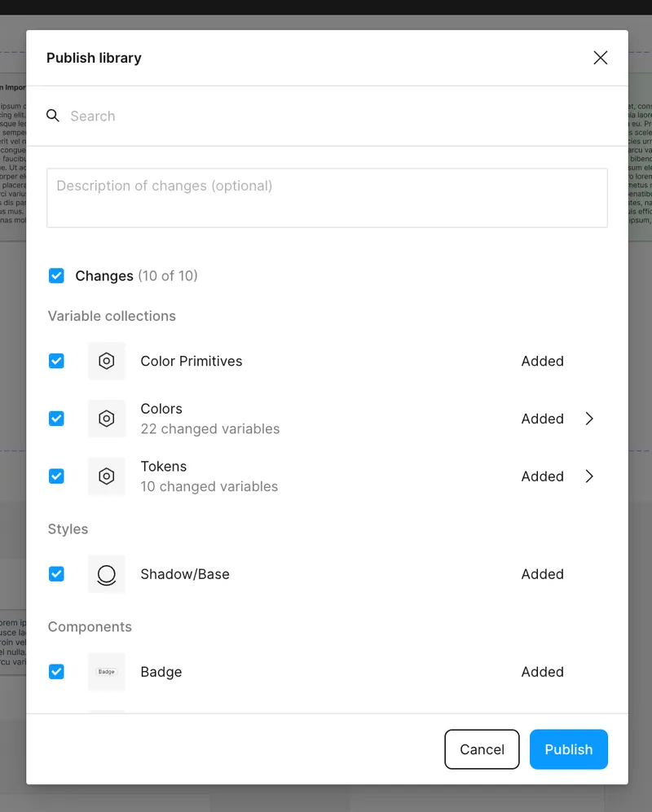652x812 pixels.
Task: Uncheck the Shadow/Base style
Action: [x=56, y=573]
